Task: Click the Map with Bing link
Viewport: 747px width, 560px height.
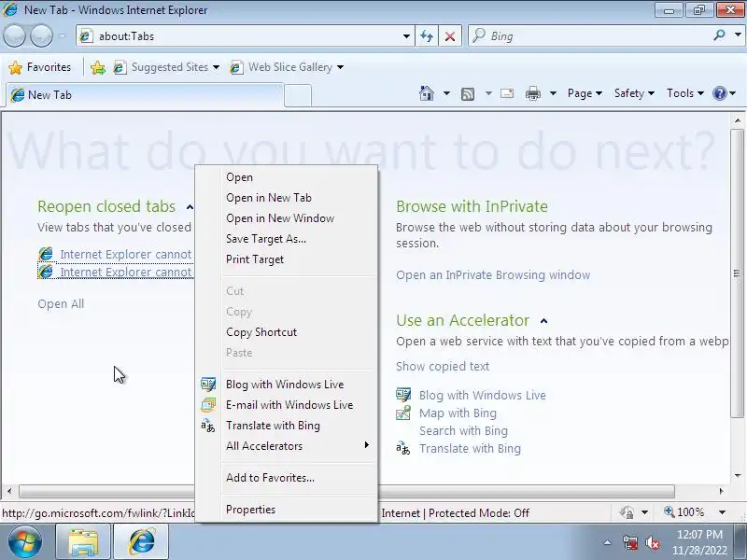Action: [x=458, y=413]
